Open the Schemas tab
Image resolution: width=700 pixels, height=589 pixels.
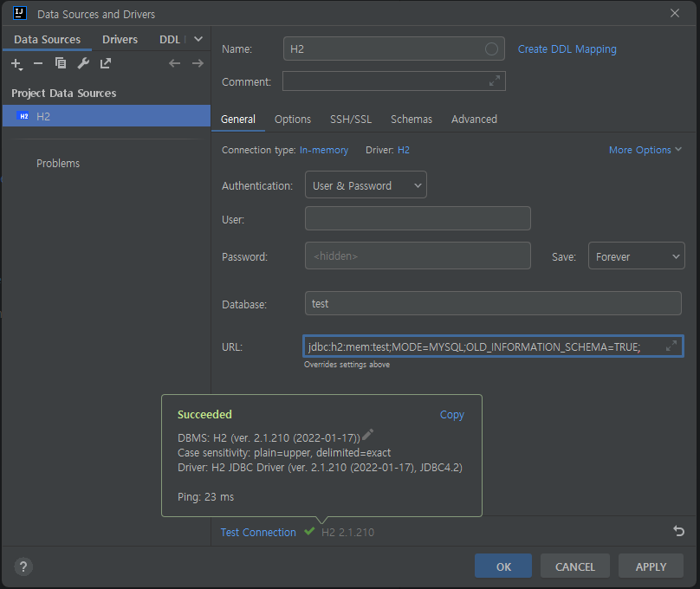pos(412,120)
